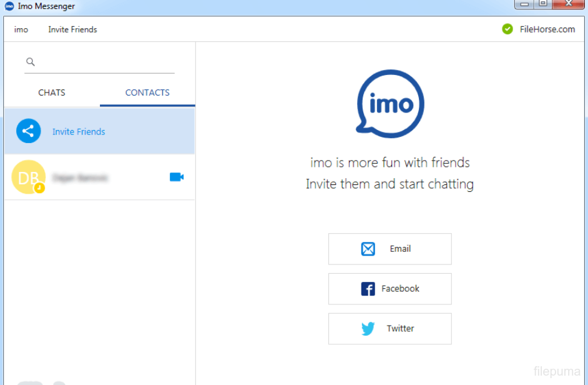Click the Facebook logo icon

tap(368, 289)
